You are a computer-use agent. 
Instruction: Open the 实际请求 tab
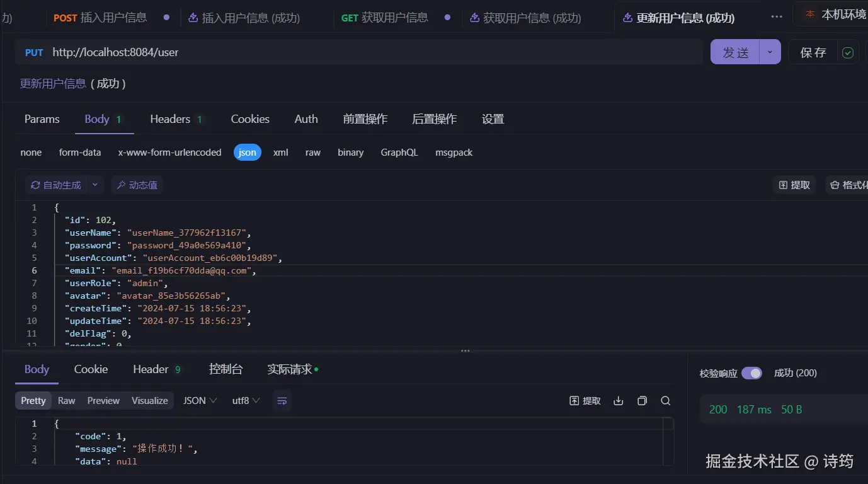[x=292, y=369]
